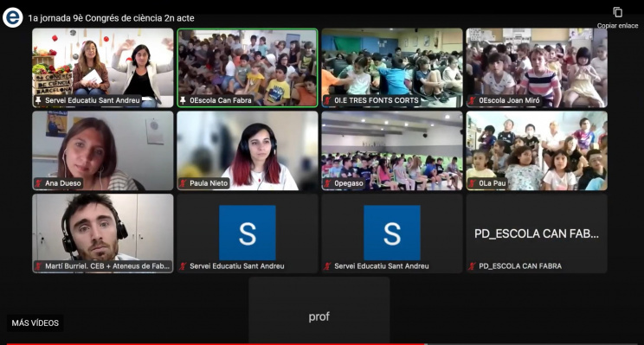
Task: Click pin icon on Servei Educatiu Sant Andreu tile
Action: click(x=38, y=100)
